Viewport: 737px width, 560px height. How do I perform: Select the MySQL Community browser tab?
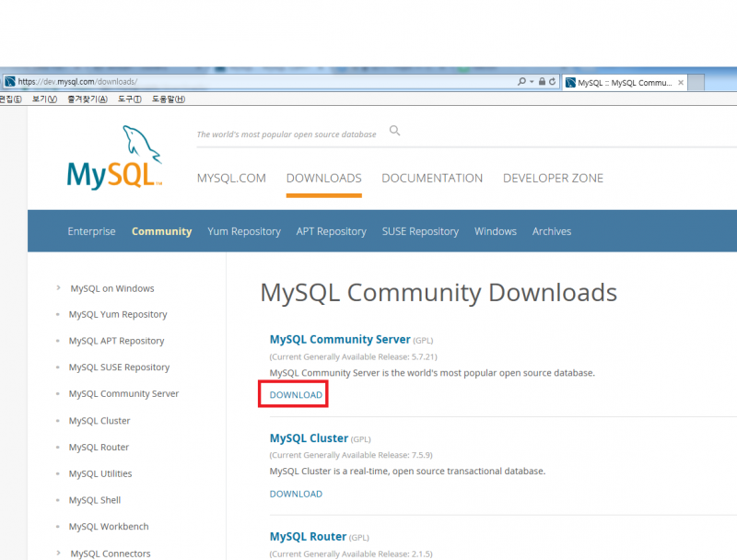[625, 83]
